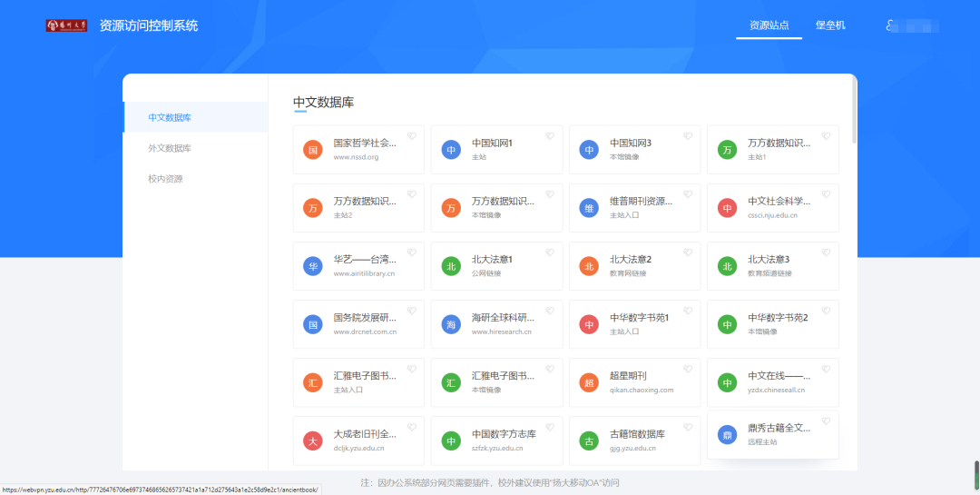Screen dimensions: 980x495
Task: Toggle favorite heart on 海研全球科研 card
Action: 550,311
